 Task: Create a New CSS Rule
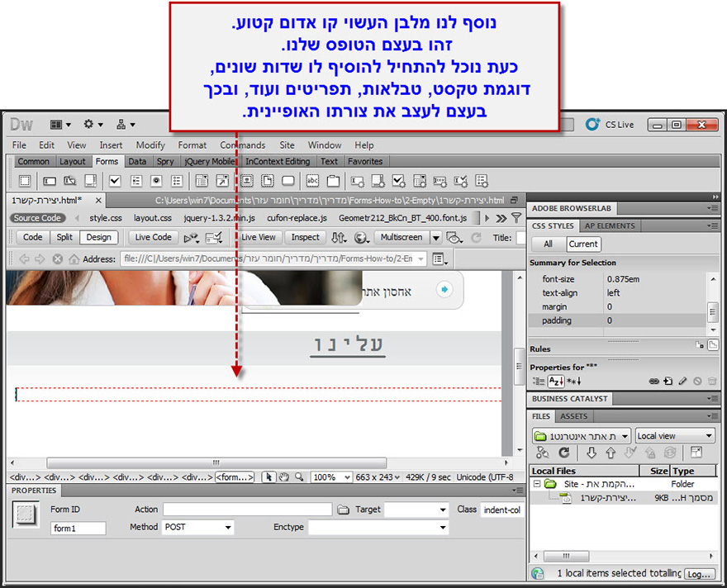(x=668, y=381)
